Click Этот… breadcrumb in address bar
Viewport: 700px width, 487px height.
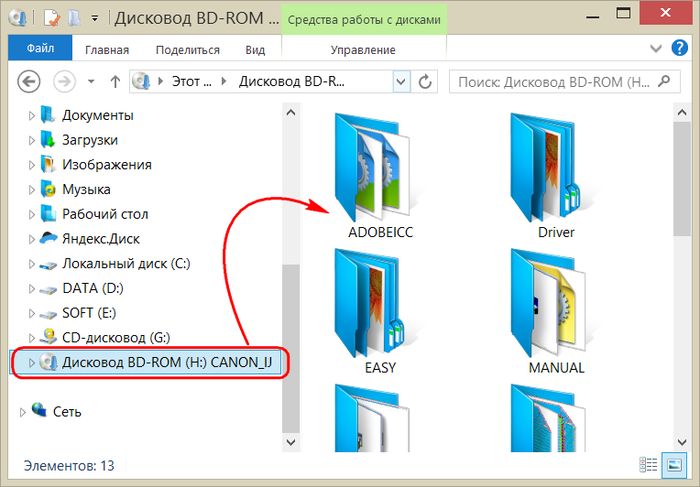coord(192,82)
